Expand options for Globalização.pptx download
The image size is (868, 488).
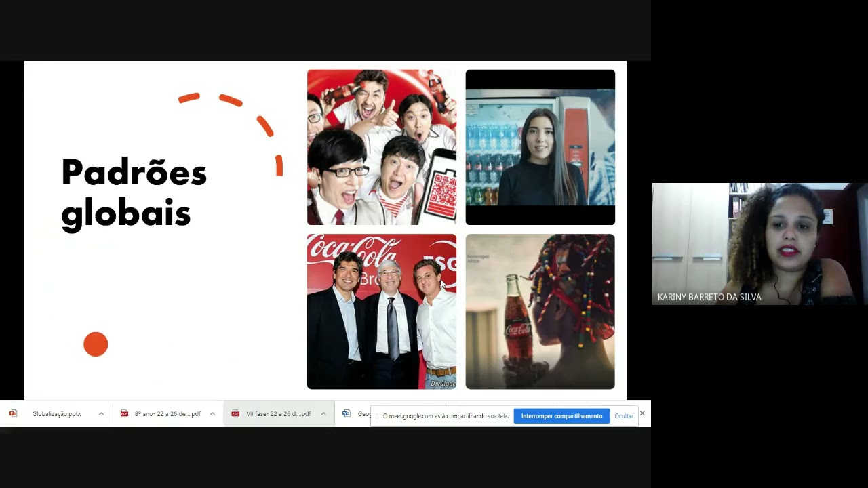click(x=101, y=413)
